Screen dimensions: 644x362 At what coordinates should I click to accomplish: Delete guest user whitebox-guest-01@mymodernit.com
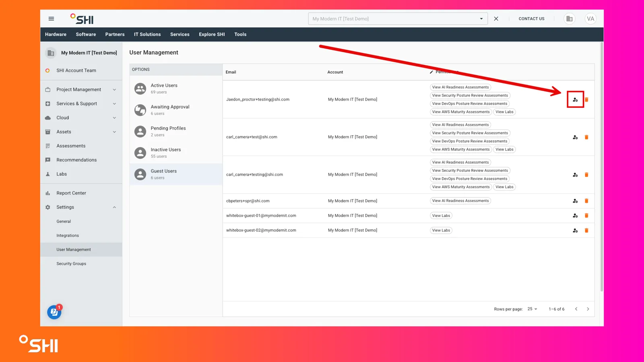(x=586, y=216)
